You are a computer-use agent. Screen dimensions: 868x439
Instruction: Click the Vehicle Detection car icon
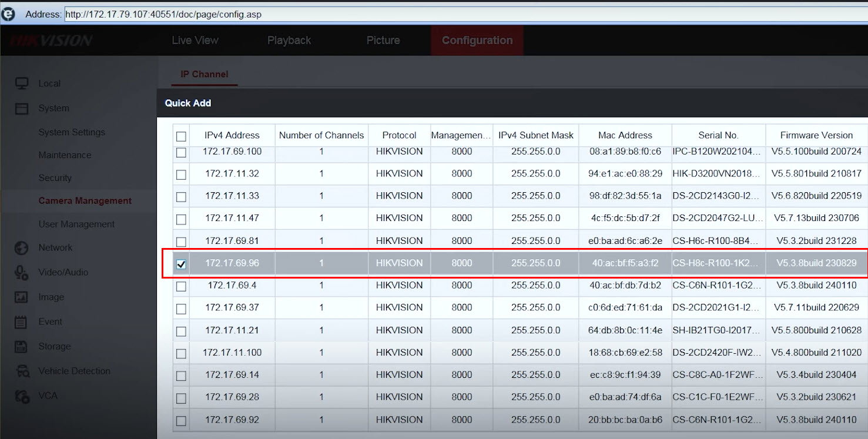(x=22, y=371)
